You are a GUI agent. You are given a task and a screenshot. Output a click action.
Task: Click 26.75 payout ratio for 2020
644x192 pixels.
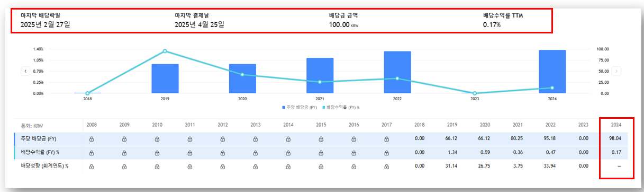pyautogui.click(x=485, y=166)
